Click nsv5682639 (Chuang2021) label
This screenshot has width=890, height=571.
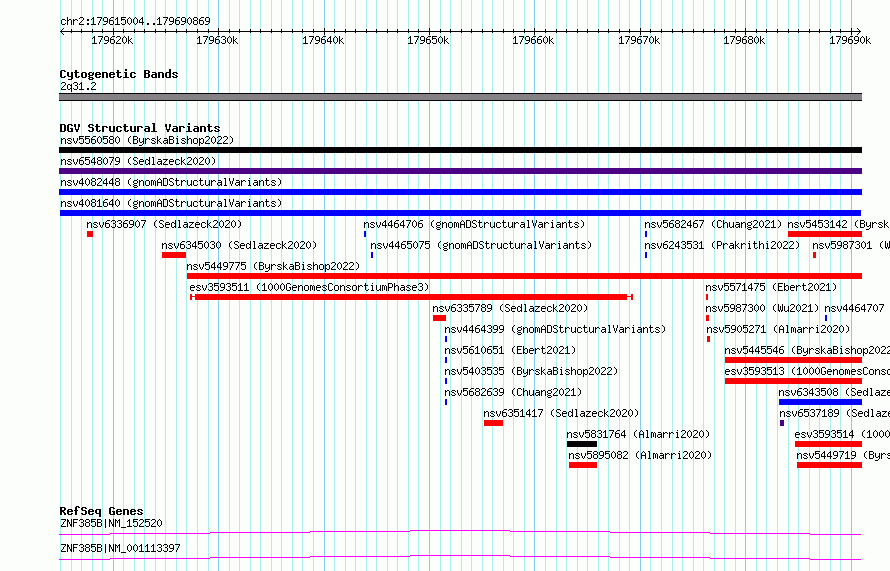click(513, 392)
